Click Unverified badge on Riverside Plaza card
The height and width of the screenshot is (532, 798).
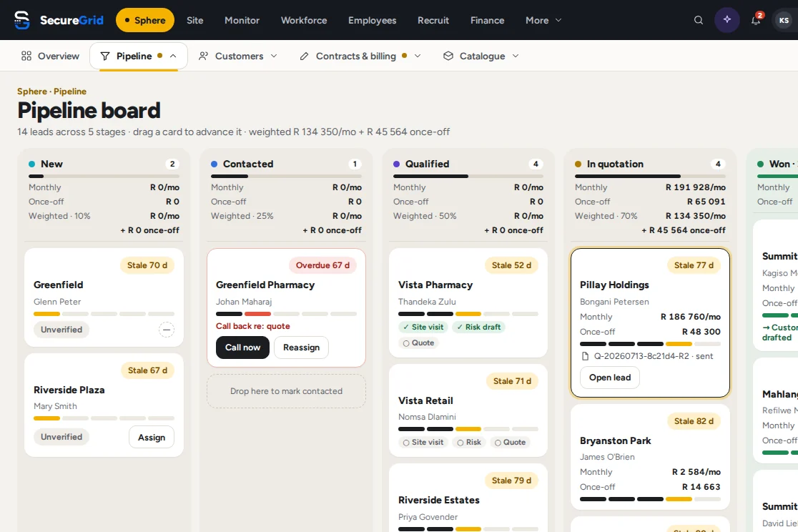[x=61, y=437]
